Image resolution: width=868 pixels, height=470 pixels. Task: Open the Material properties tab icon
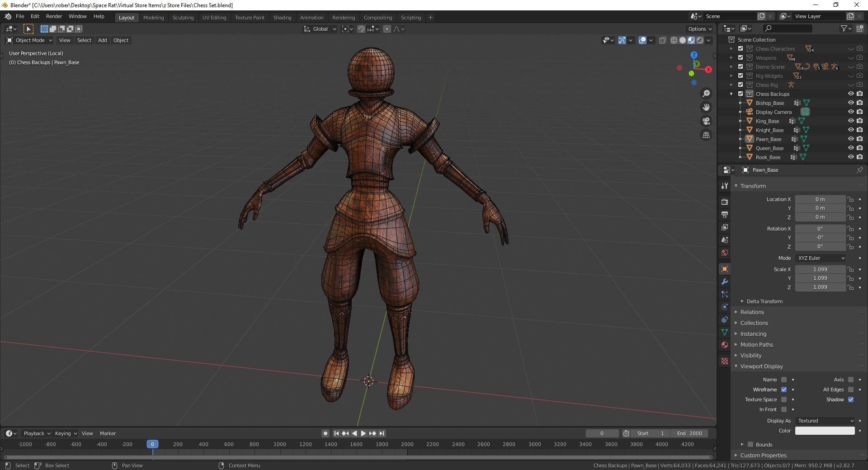[x=725, y=345]
